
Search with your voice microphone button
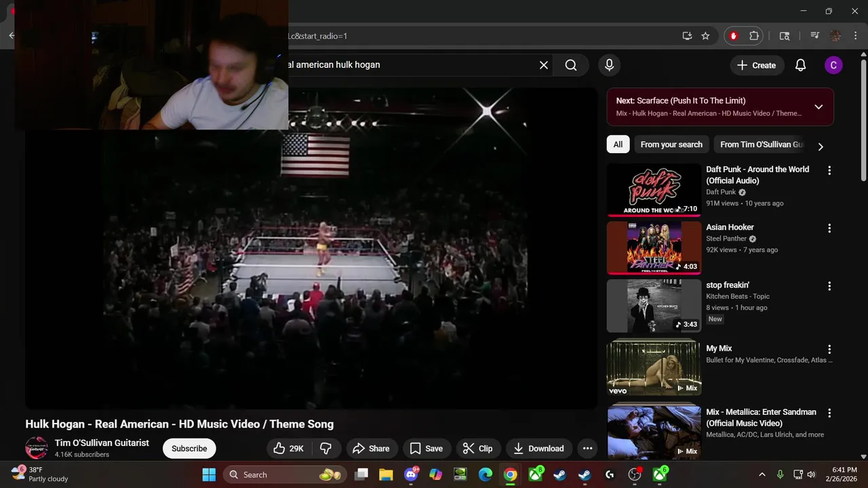(x=609, y=65)
